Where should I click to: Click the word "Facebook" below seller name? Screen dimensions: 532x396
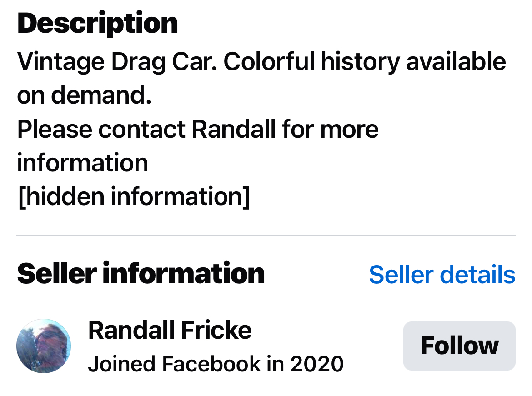coord(211,364)
